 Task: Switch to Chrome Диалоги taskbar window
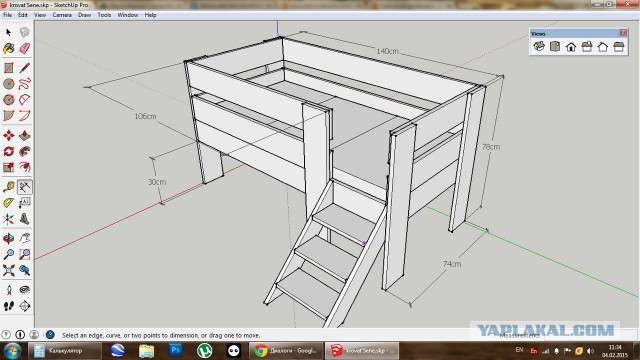click(x=286, y=351)
